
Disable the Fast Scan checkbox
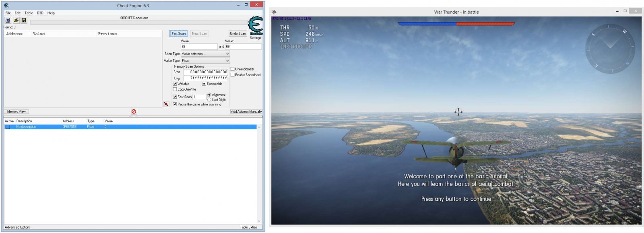175,97
